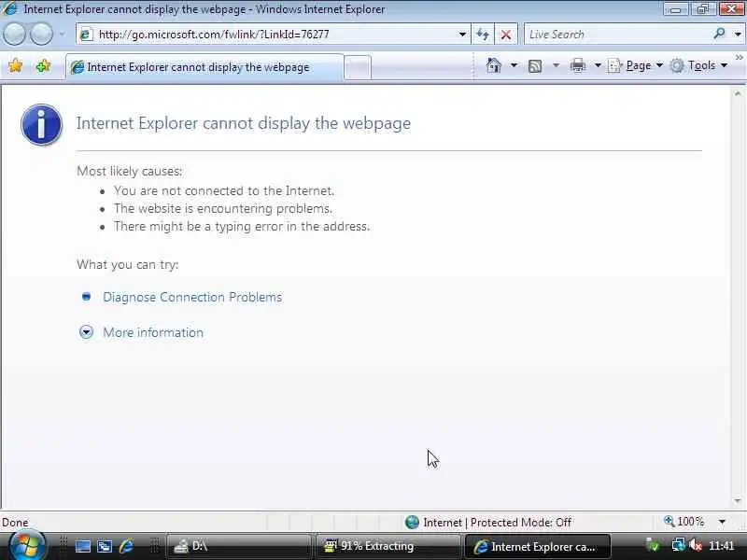Click the IE logo in title bar
The width and height of the screenshot is (747, 560).
pos(10,8)
